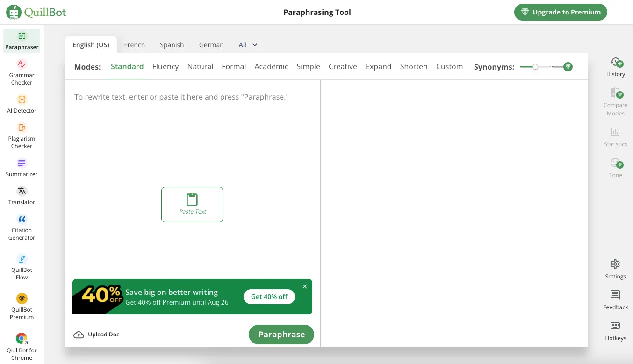Click the QuillBot logo

(36, 12)
